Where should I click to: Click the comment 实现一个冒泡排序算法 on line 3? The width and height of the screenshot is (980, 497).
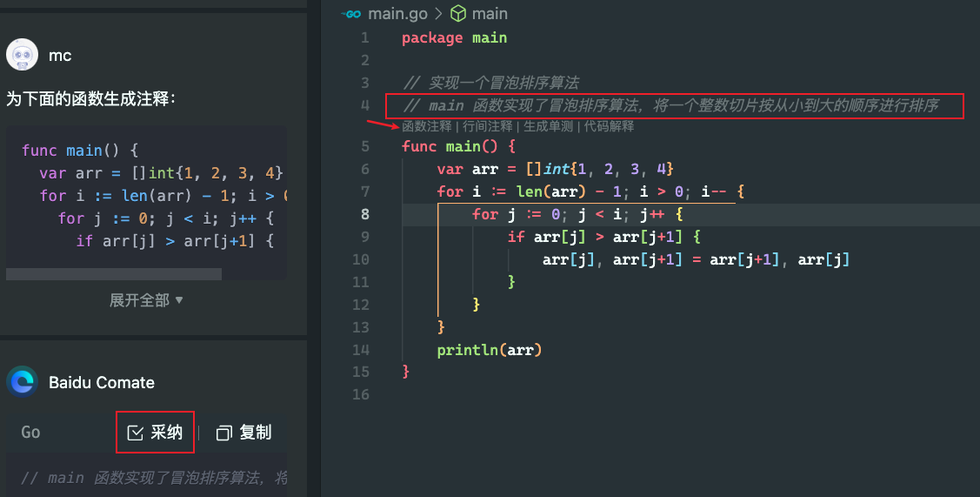(491, 83)
